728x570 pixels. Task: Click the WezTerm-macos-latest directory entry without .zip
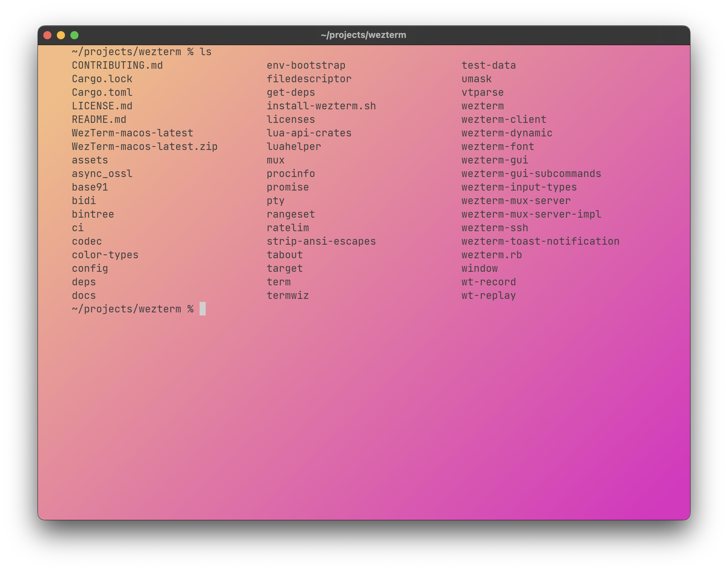pos(133,133)
